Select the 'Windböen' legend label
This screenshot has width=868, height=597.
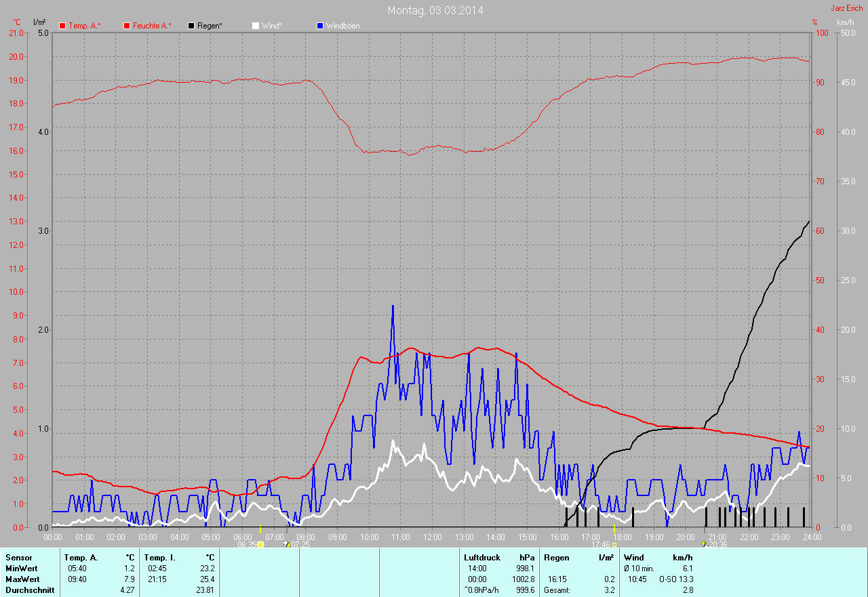(x=343, y=26)
